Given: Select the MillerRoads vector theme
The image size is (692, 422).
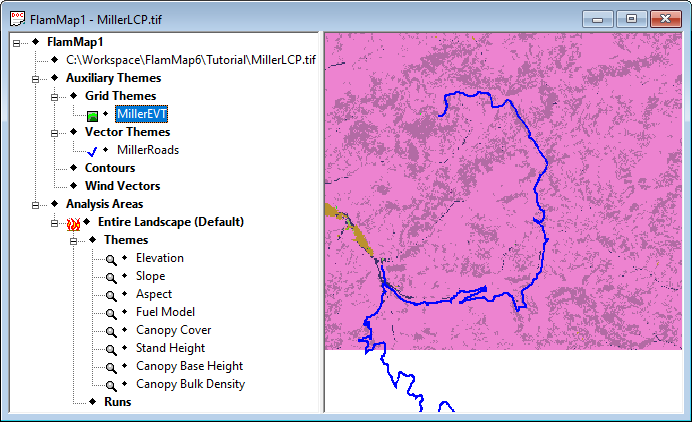Looking at the screenshot, I should point(148,150).
